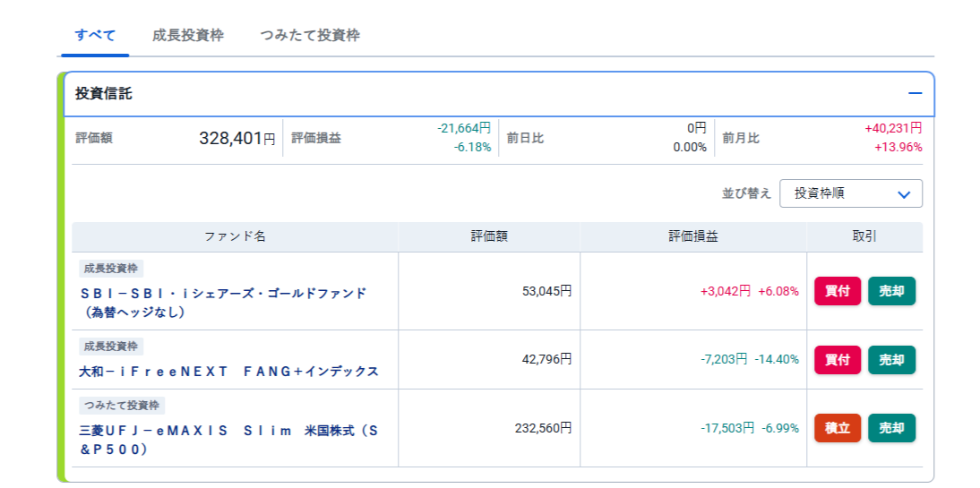The height and width of the screenshot is (488, 980).
Task: Click 積立 for eMAXIS Slim S&P500
Action: coord(838,428)
